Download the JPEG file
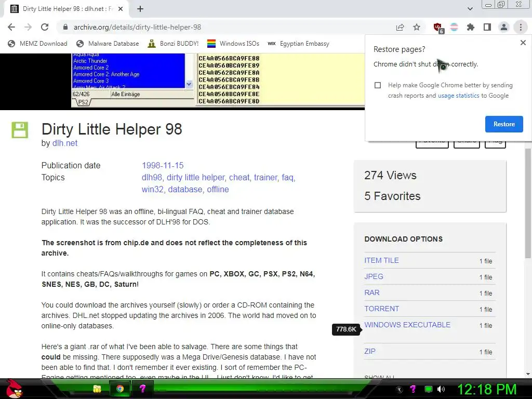The height and width of the screenshot is (399, 532). click(374, 276)
